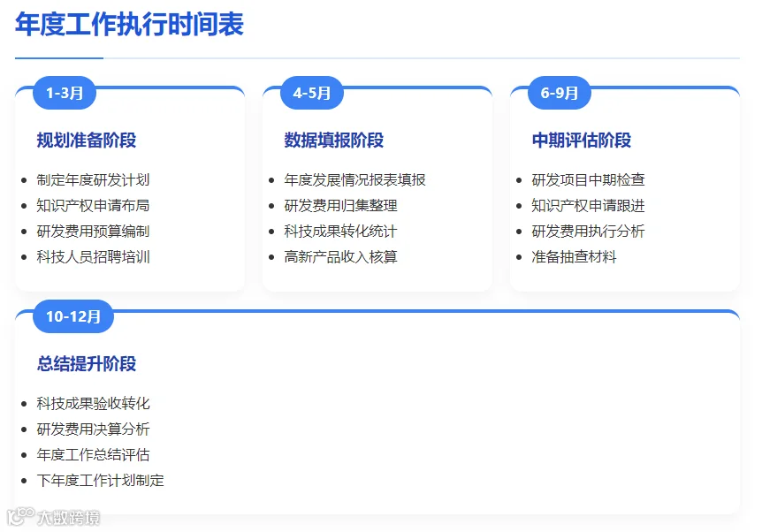
Task: Click the item 研发费用归集整理
Action: click(x=340, y=206)
